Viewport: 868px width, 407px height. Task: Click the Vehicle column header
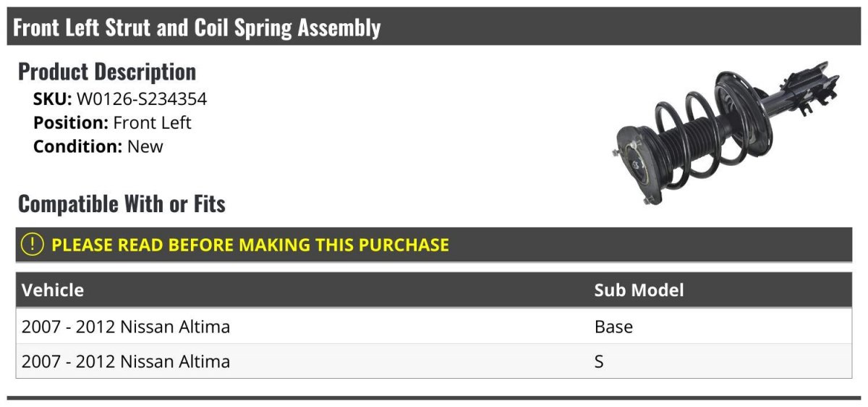click(53, 290)
